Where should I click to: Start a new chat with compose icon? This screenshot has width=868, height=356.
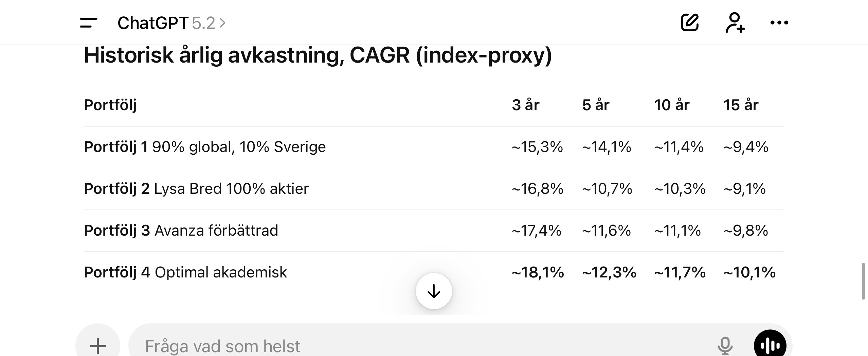(x=689, y=23)
